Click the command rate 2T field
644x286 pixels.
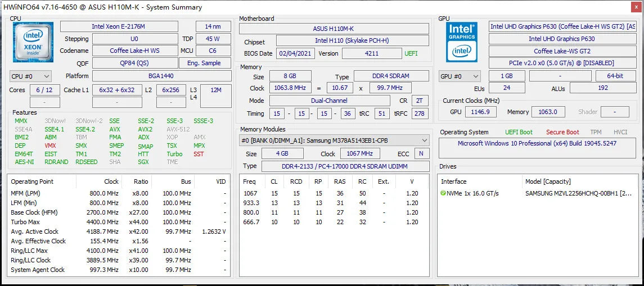(420, 101)
